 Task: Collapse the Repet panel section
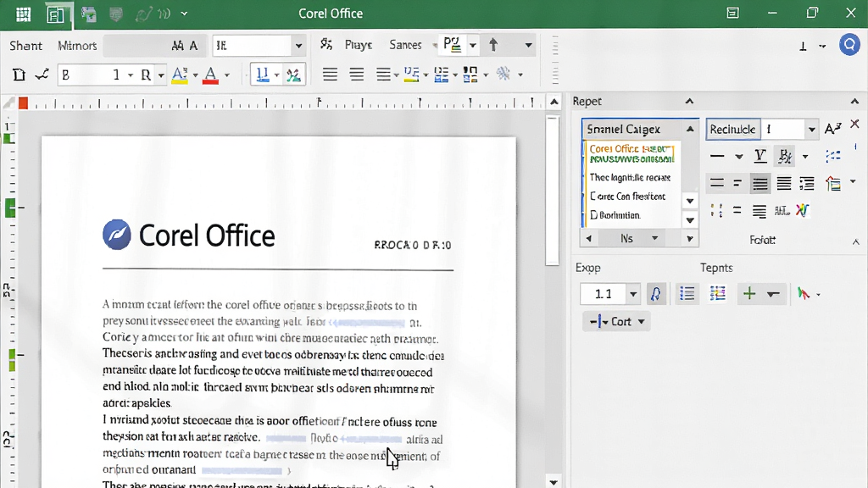689,102
